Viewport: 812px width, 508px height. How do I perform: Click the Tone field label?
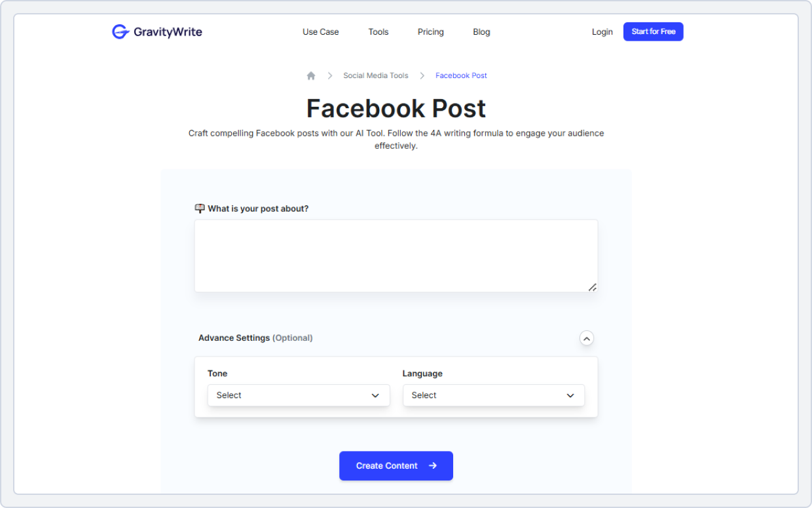coord(217,374)
